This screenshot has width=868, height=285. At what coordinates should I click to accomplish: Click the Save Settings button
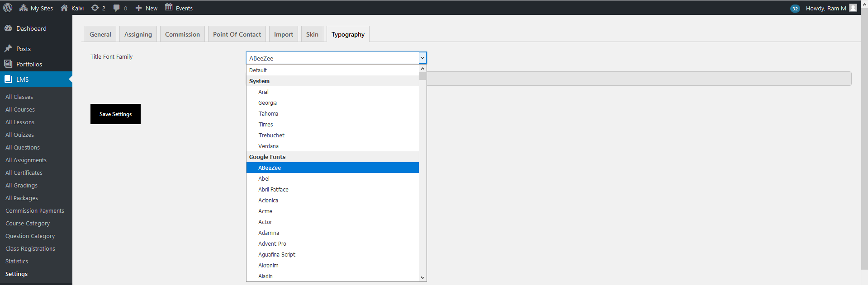point(115,114)
